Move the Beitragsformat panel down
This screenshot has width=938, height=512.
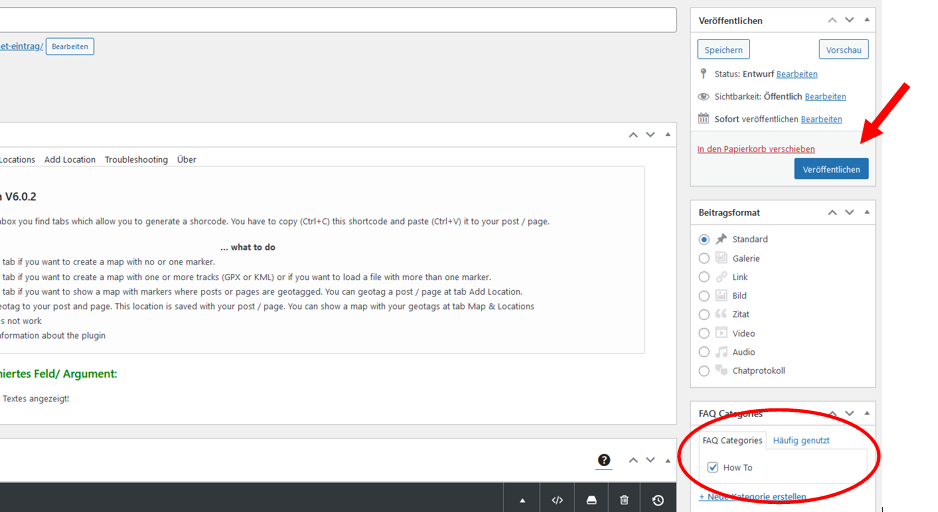tap(849, 212)
